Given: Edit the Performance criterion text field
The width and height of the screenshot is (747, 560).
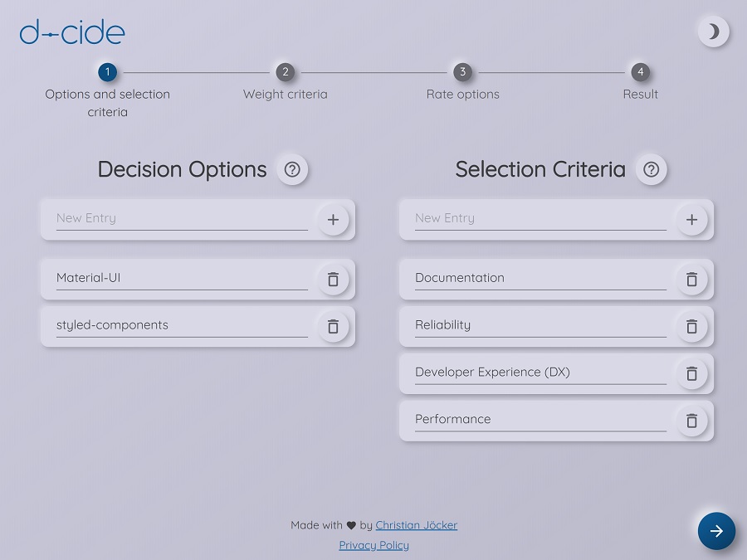Looking at the screenshot, I should click(539, 419).
